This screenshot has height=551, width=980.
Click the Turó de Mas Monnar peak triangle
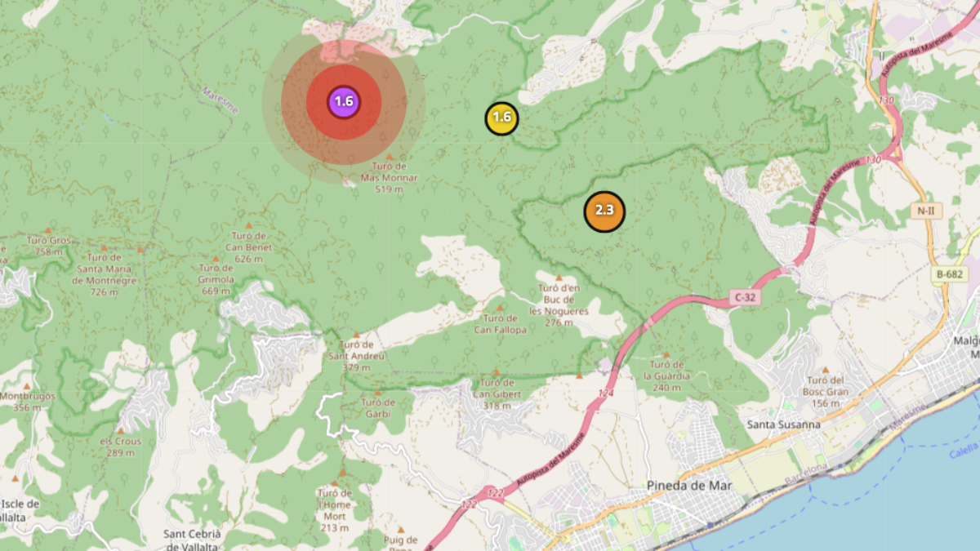click(390, 157)
